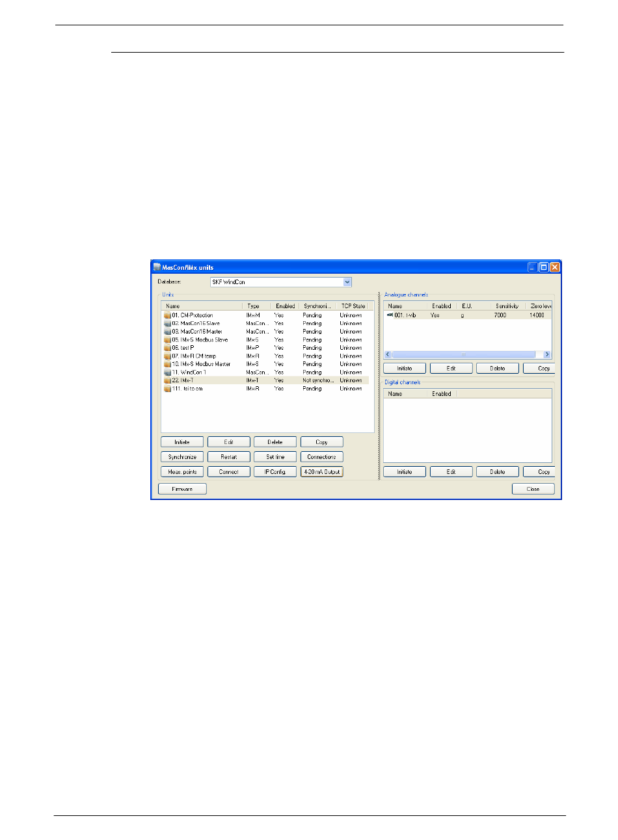618x840 pixels.
Task: Click the 001. t-vib analogue channel icon
Action: pos(390,315)
